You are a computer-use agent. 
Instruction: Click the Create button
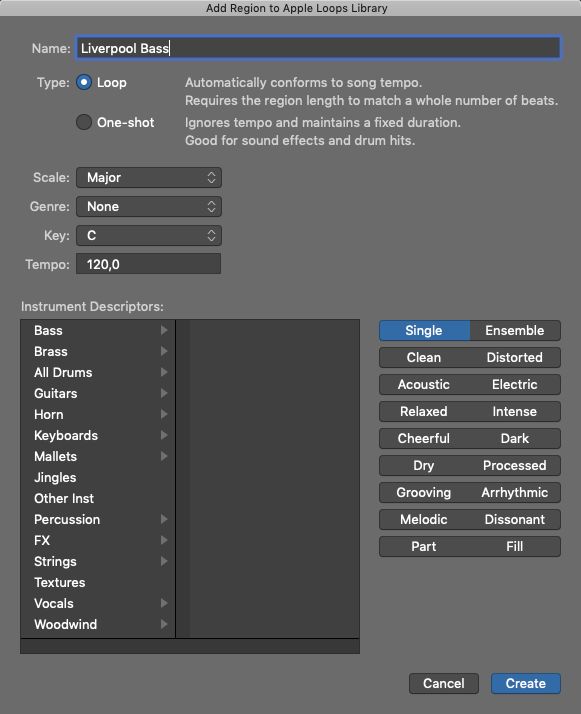(526, 683)
